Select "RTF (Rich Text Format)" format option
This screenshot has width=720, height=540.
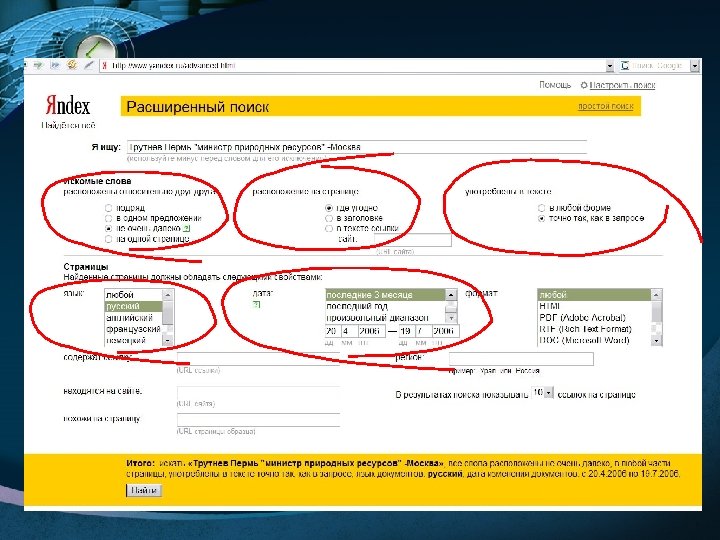click(595, 329)
